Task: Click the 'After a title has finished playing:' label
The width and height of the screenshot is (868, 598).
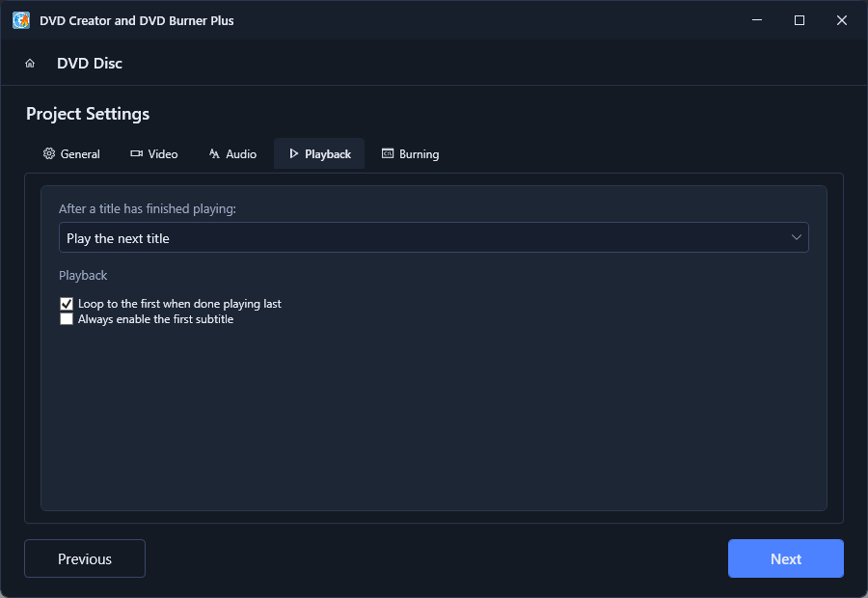Action: click(x=148, y=208)
